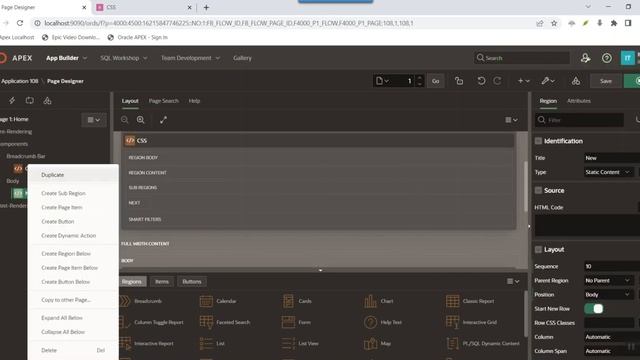Open the Utilities wrench menu
Screen dimensions: 640x360
click(548, 81)
